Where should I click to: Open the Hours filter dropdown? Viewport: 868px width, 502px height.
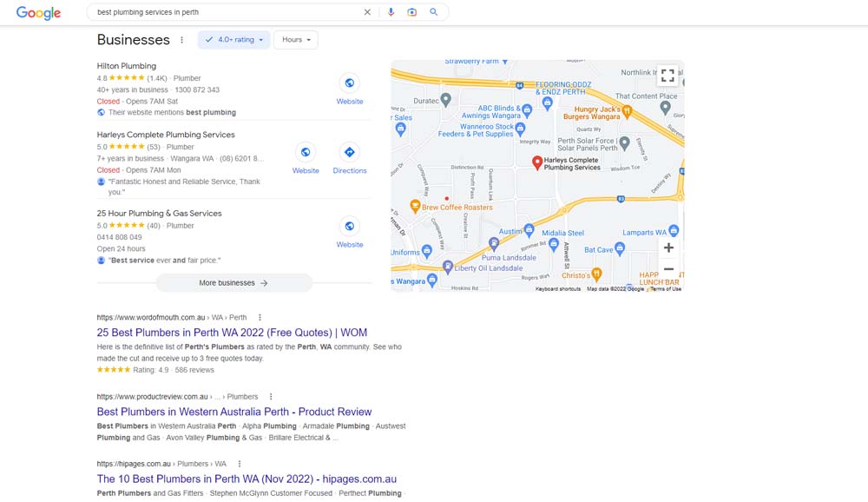296,40
